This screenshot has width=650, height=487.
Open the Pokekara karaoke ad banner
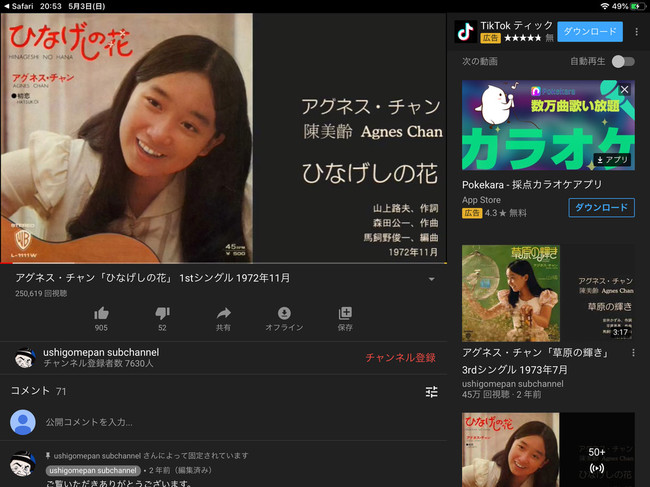(548, 125)
